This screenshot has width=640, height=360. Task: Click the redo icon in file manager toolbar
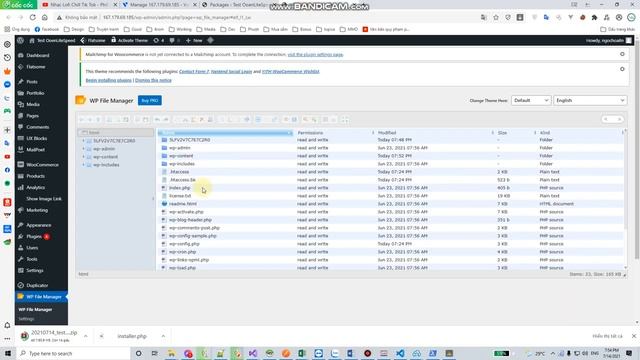(x=166, y=120)
